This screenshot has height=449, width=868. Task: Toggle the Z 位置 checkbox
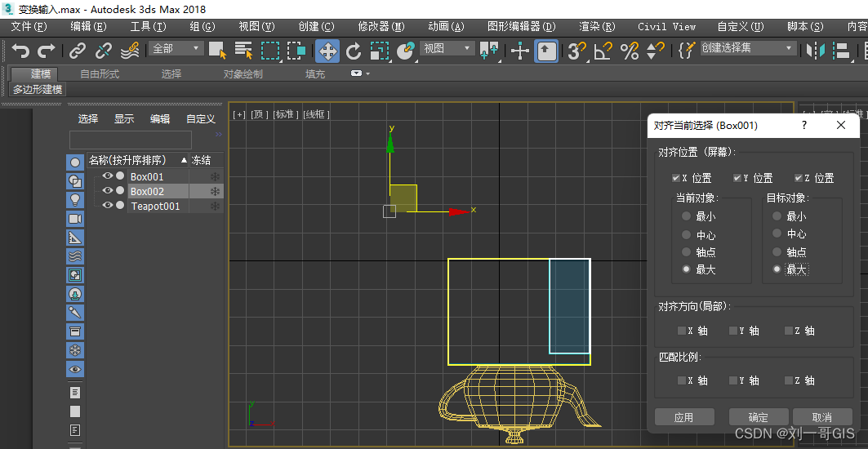coord(799,178)
